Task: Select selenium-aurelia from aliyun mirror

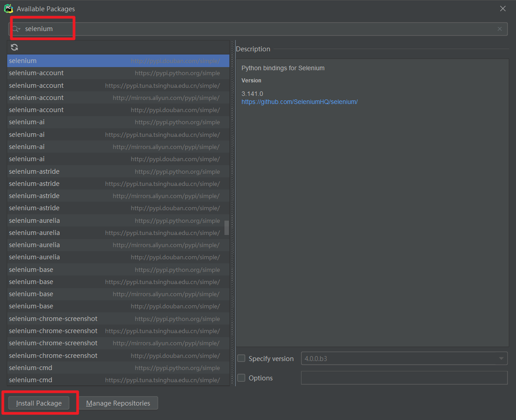Action: tap(118, 245)
